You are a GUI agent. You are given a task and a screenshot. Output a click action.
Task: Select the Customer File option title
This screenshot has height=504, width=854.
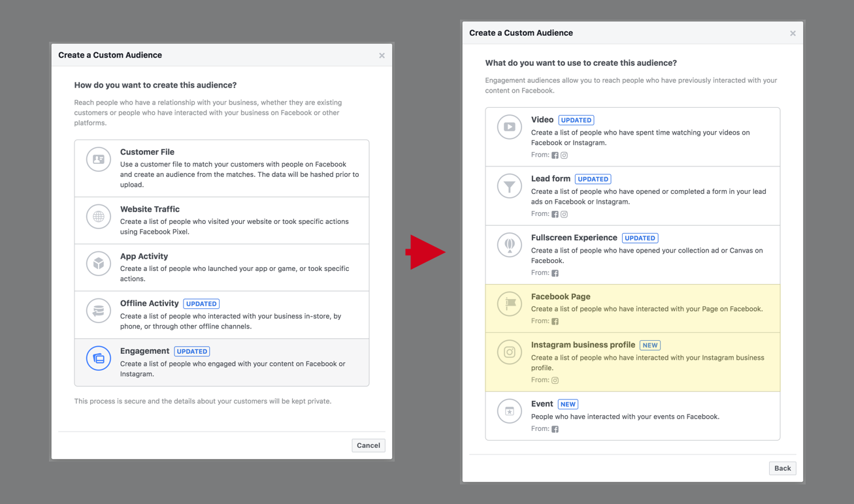click(147, 152)
